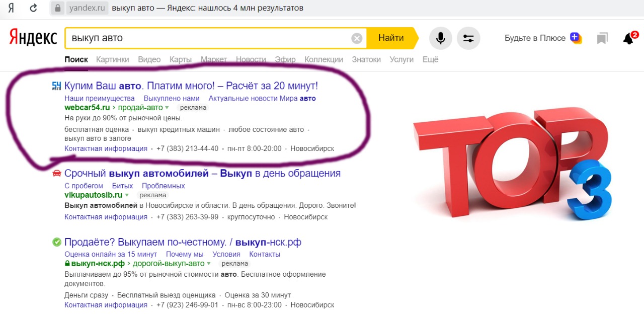Viewport: 644px width, 318px height.
Task: Open Актуальные новости Мира авто sitelink
Action: click(262, 98)
